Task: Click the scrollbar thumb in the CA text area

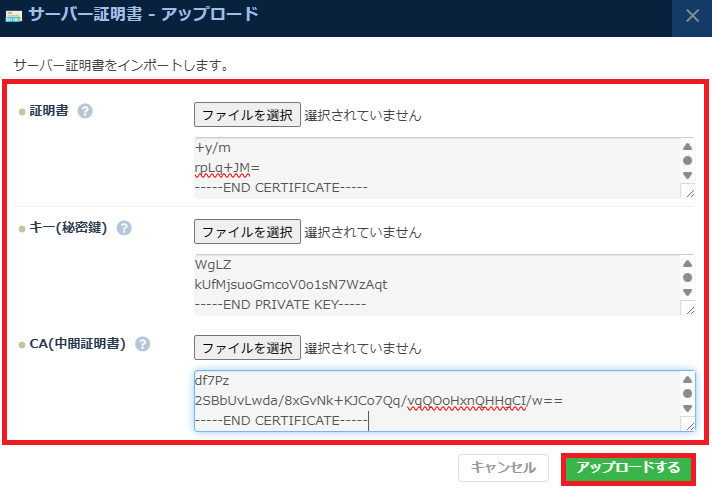Action: (687, 393)
